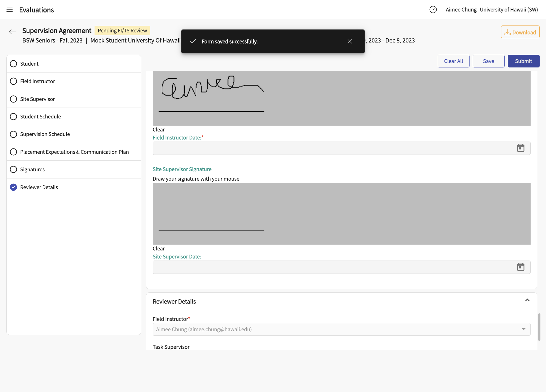Save the form
The height and width of the screenshot is (392, 546).
[x=488, y=61]
